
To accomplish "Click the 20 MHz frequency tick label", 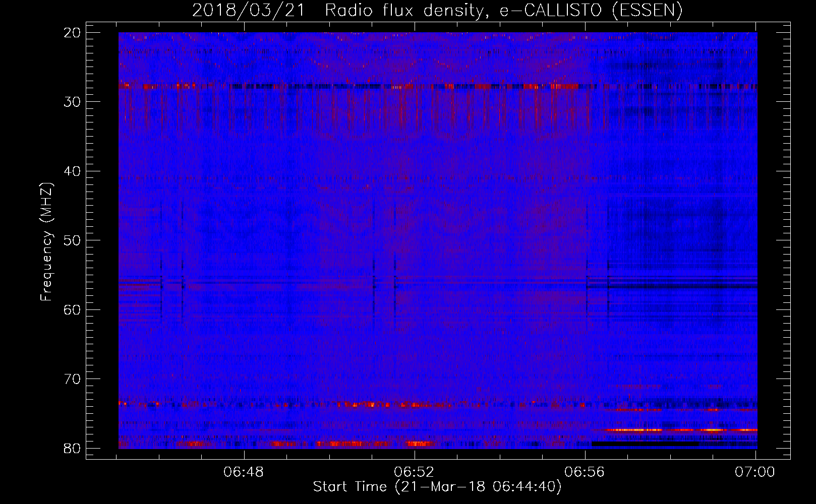I will (x=73, y=33).
